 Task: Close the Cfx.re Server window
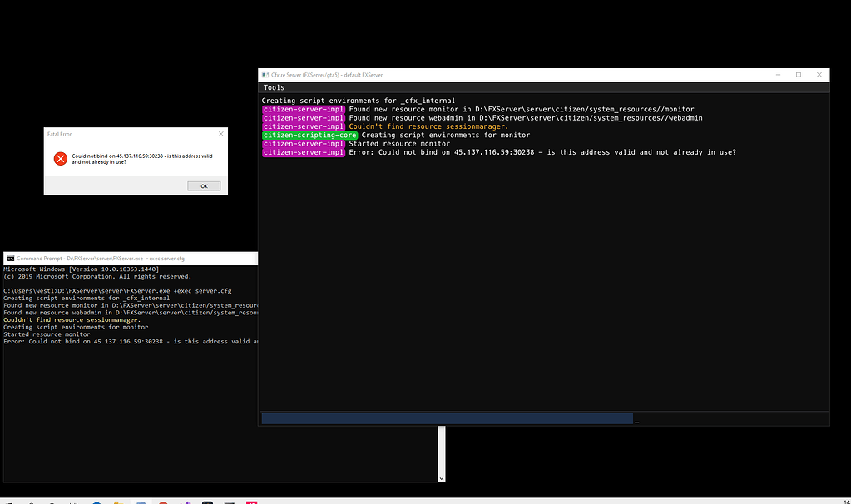819,75
